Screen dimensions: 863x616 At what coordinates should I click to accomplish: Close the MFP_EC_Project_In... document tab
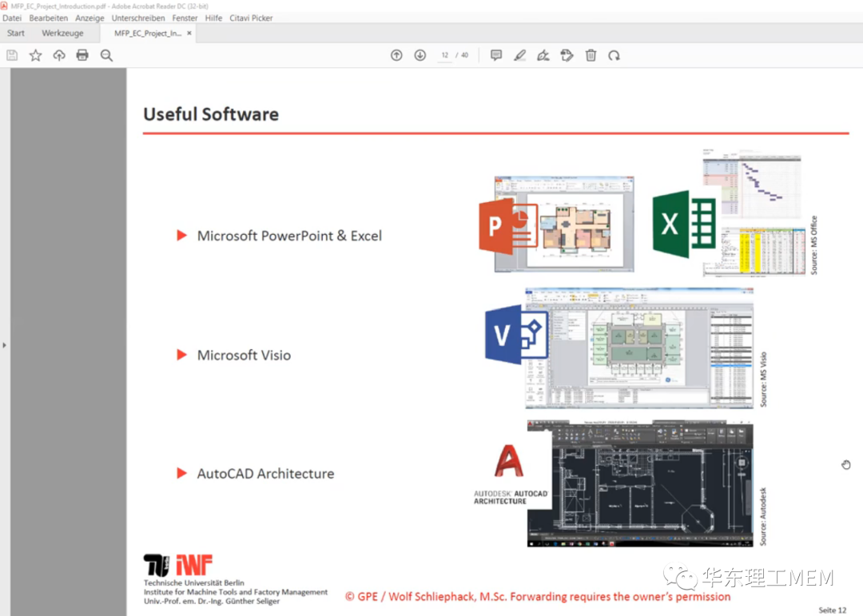pos(189,33)
